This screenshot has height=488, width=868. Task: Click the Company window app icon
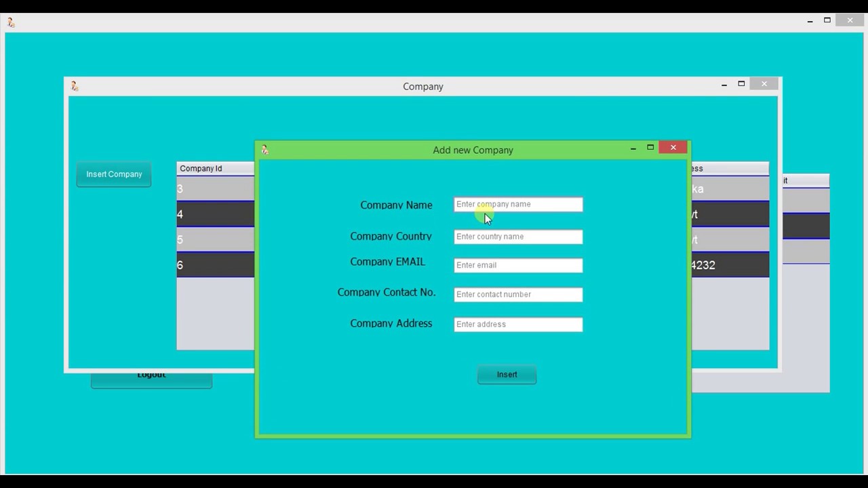[x=75, y=86]
